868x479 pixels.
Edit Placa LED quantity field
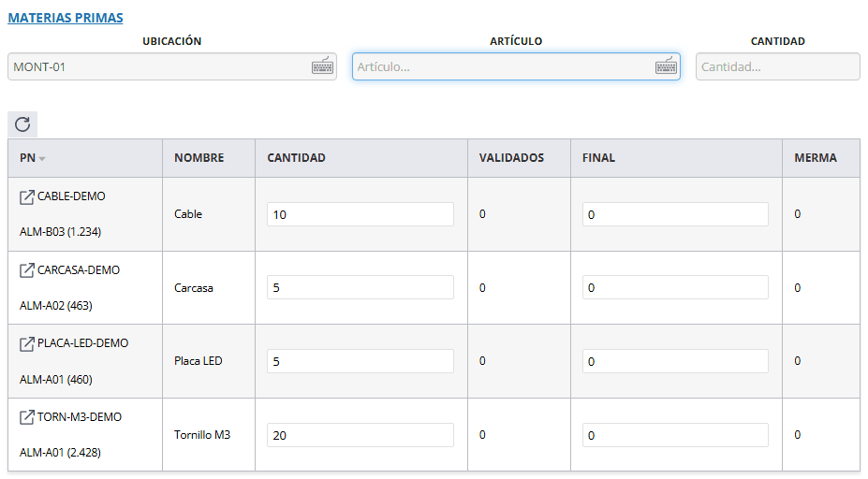pos(360,361)
